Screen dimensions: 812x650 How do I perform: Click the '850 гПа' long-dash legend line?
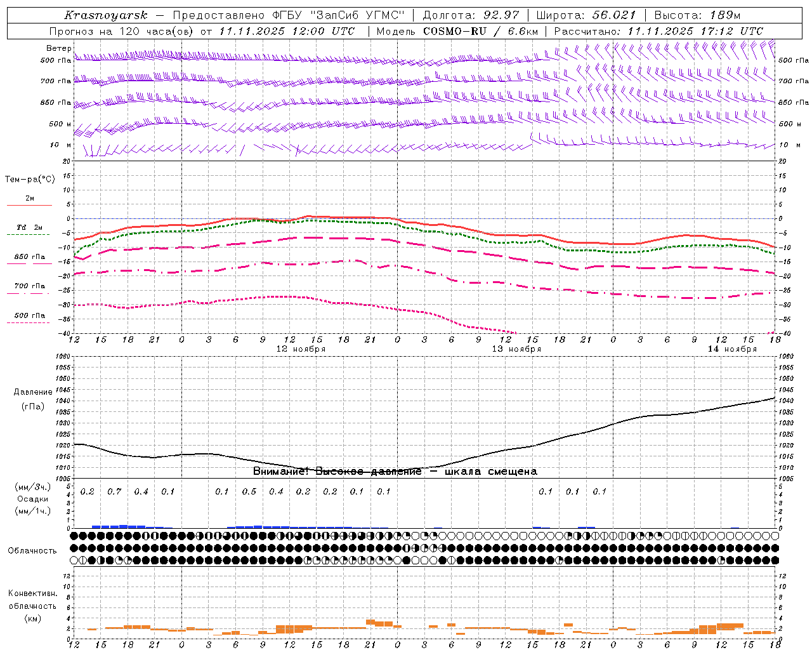[30, 263]
